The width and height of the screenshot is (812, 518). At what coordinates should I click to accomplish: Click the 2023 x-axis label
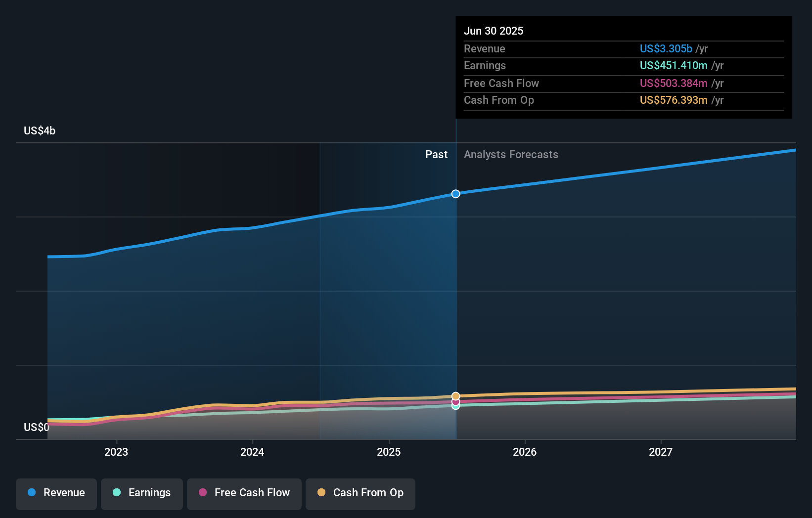(x=116, y=452)
